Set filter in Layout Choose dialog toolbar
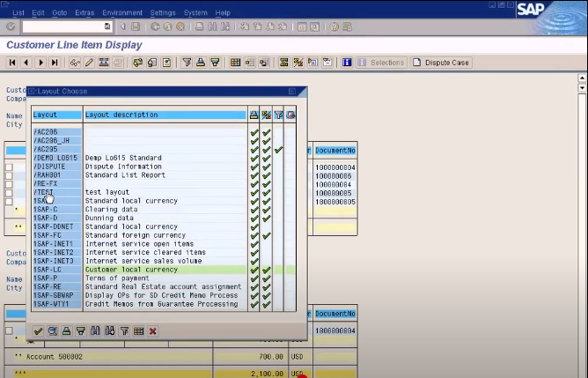The image size is (588, 378). click(x=124, y=331)
